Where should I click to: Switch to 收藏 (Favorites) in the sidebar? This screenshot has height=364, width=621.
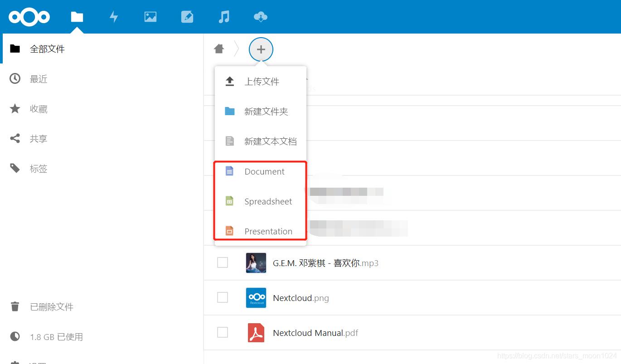(x=39, y=109)
